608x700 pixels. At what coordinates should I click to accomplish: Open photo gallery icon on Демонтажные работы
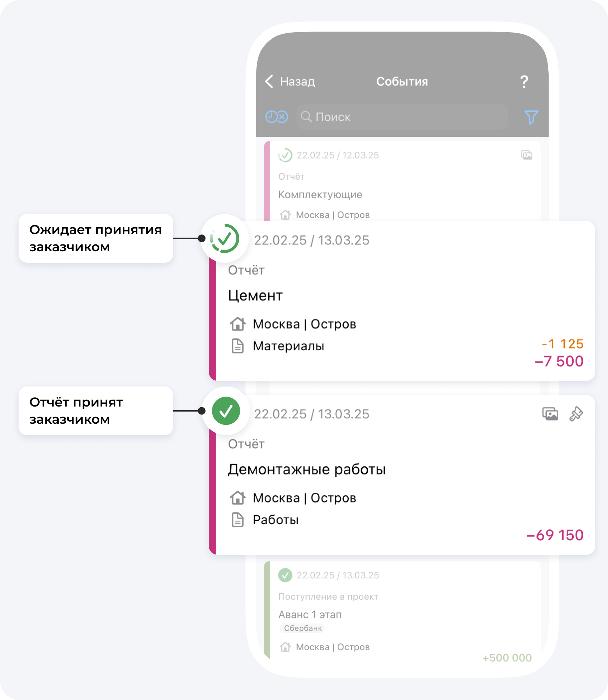[x=550, y=414]
